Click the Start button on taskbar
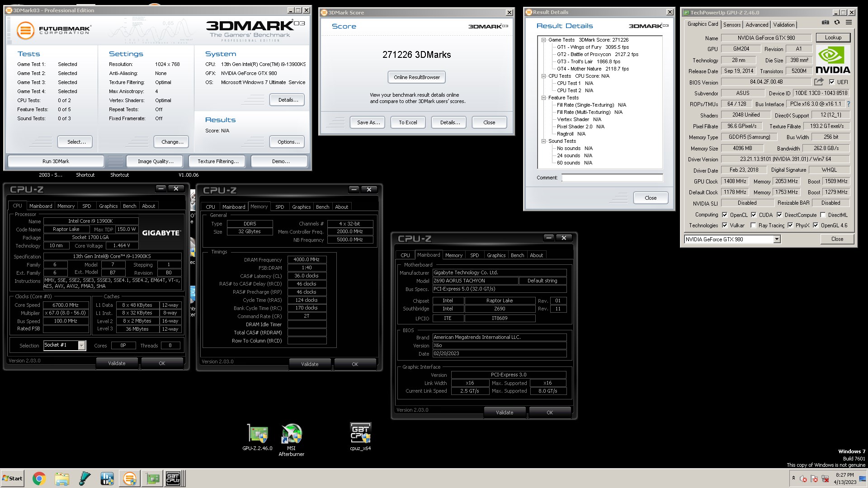This screenshot has height=488, width=868. pyautogui.click(x=12, y=479)
